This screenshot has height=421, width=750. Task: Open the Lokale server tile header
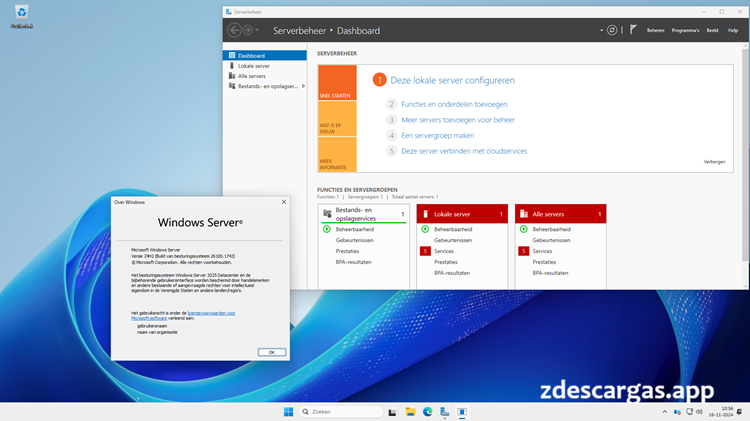tap(462, 214)
